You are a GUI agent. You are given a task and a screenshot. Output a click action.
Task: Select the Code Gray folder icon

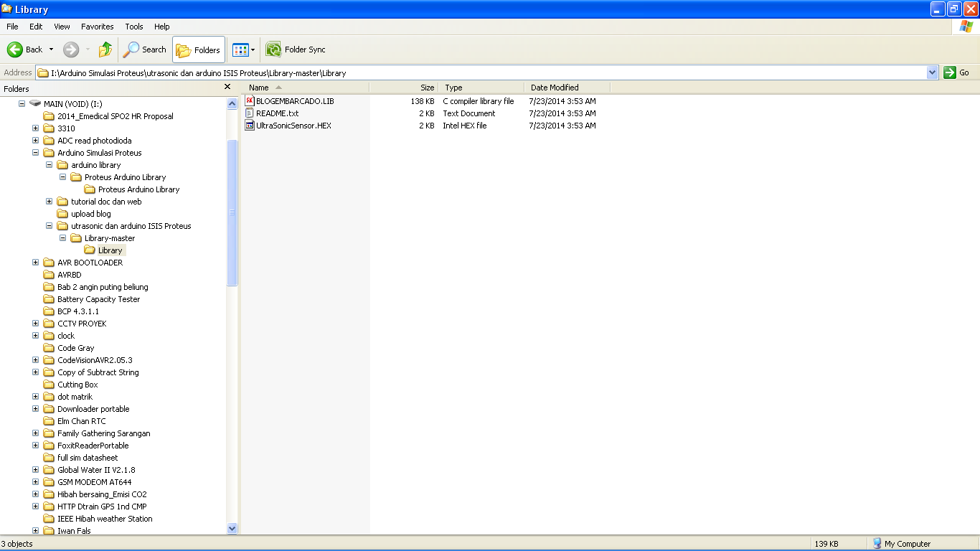[49, 348]
